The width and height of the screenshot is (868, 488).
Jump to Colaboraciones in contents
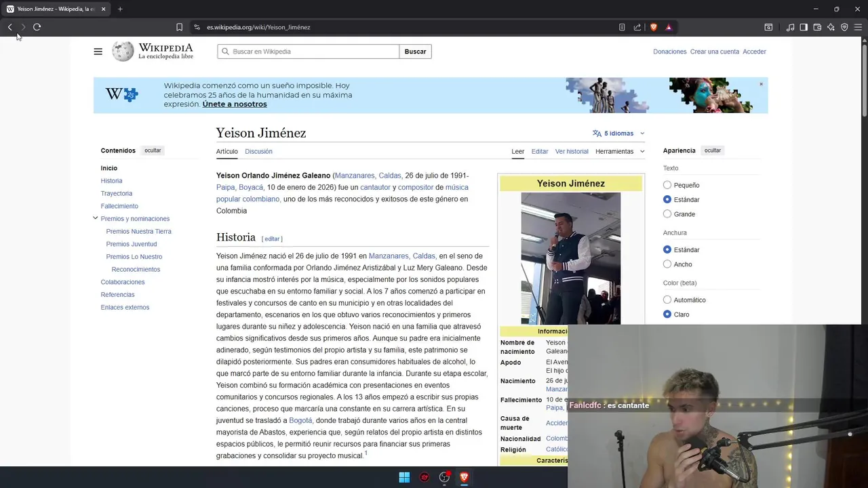tap(123, 282)
